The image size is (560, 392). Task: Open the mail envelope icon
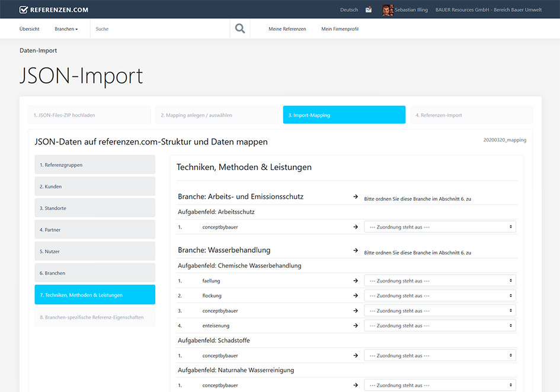pyautogui.click(x=369, y=9)
